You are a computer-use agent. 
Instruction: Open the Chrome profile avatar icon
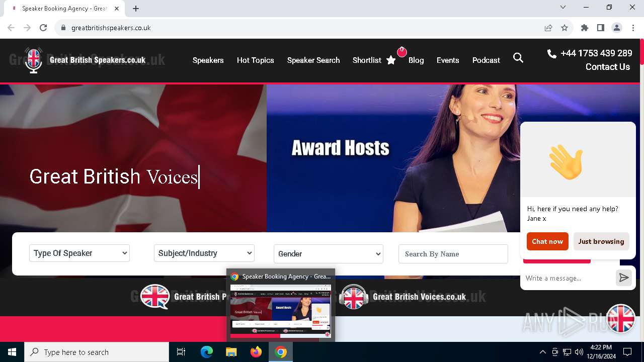617,28
